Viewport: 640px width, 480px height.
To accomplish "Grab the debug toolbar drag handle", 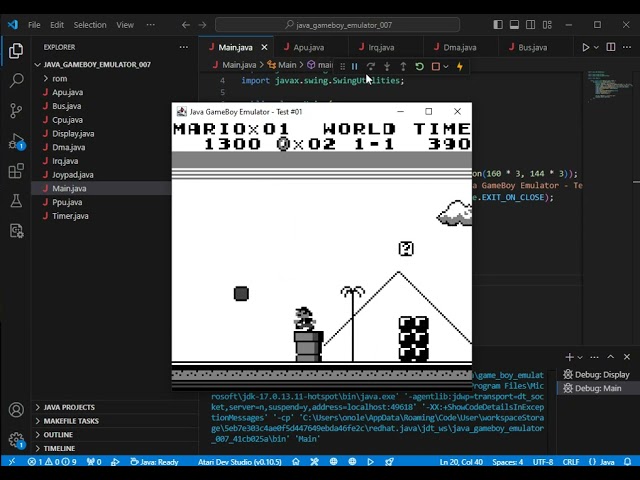I will (342, 66).
